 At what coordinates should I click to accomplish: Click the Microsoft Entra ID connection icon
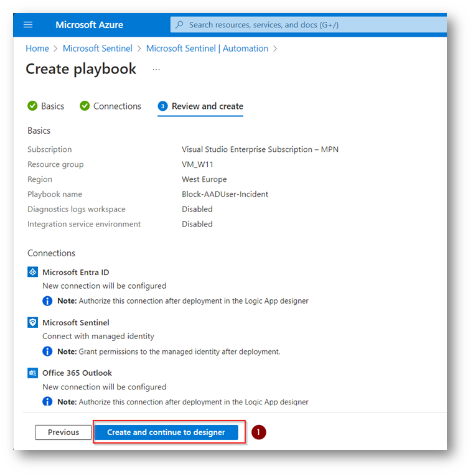pos(32,272)
